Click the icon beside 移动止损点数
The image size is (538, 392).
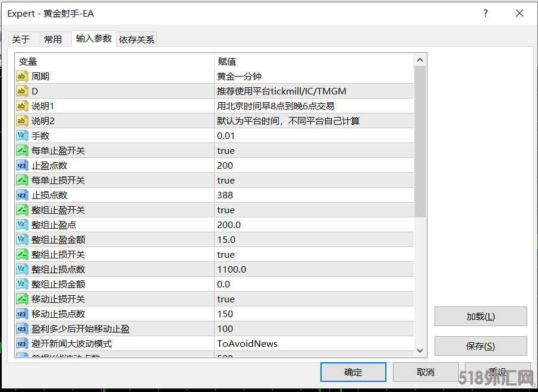pyautogui.click(x=22, y=314)
